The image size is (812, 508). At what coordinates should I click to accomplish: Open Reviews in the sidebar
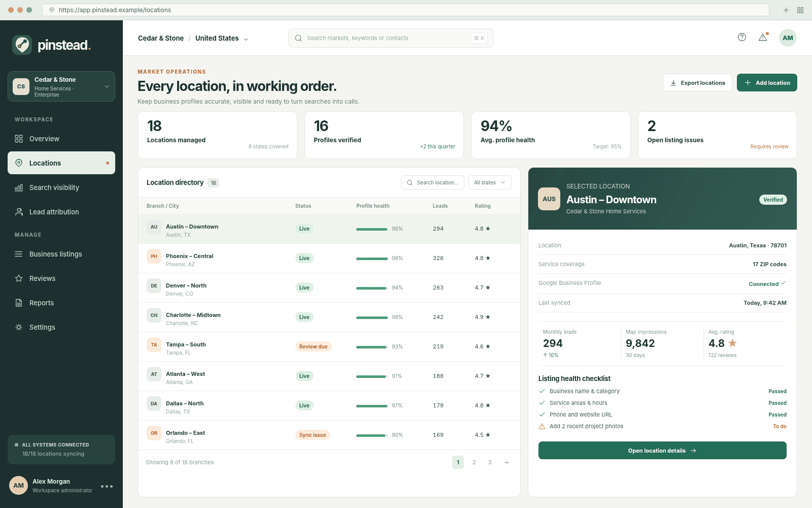(x=61, y=278)
